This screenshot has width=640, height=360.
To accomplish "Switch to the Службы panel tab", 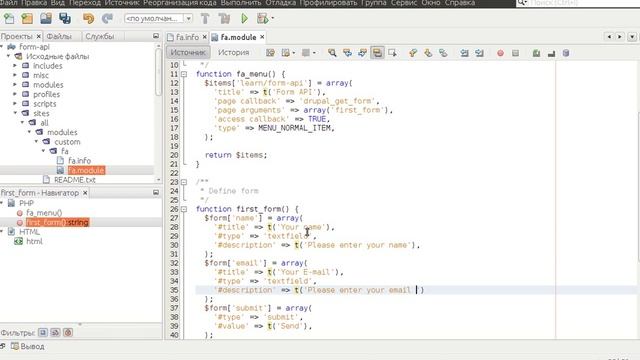I will pyautogui.click(x=100, y=36).
